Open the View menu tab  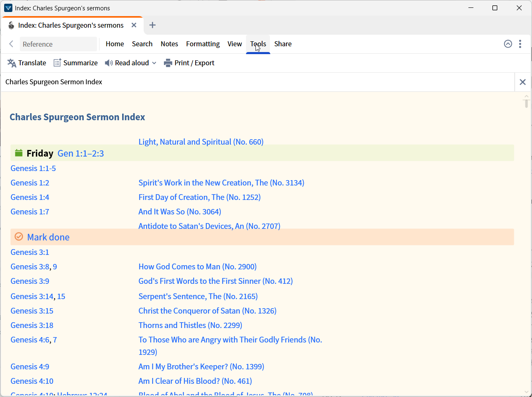[235, 44]
